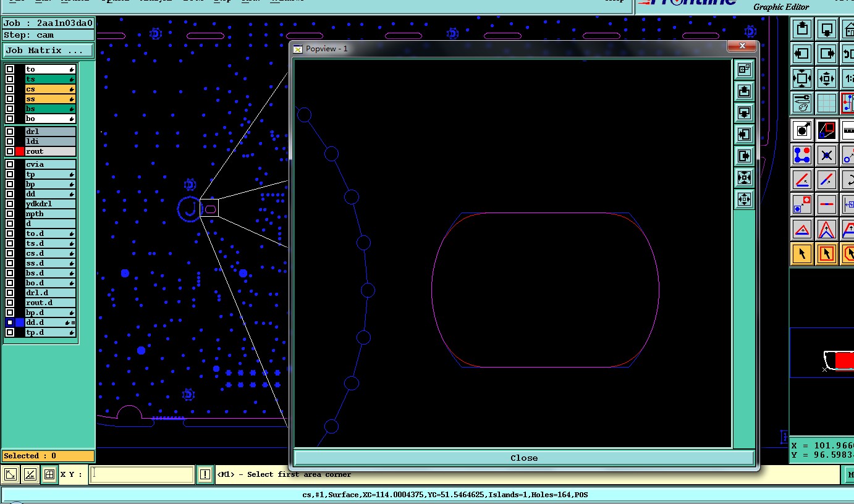Select the tall triangle snap tool
The height and width of the screenshot is (504, 854).
point(827,229)
